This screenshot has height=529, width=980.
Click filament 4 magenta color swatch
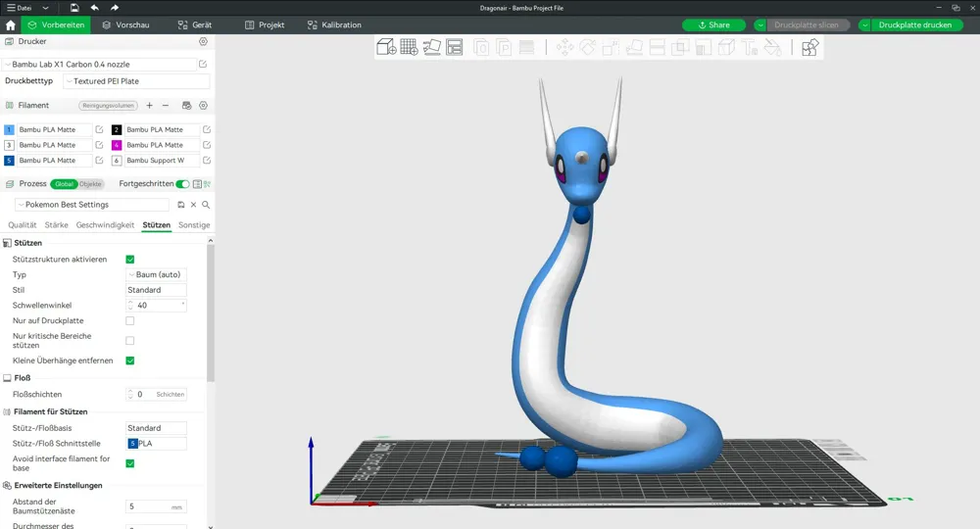(117, 145)
